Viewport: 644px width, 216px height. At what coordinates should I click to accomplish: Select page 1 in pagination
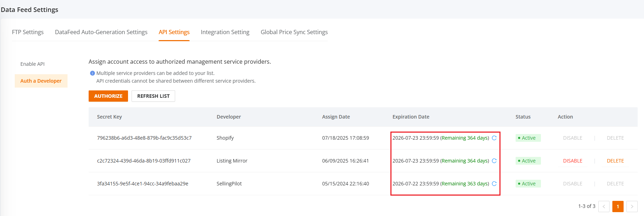click(x=618, y=207)
